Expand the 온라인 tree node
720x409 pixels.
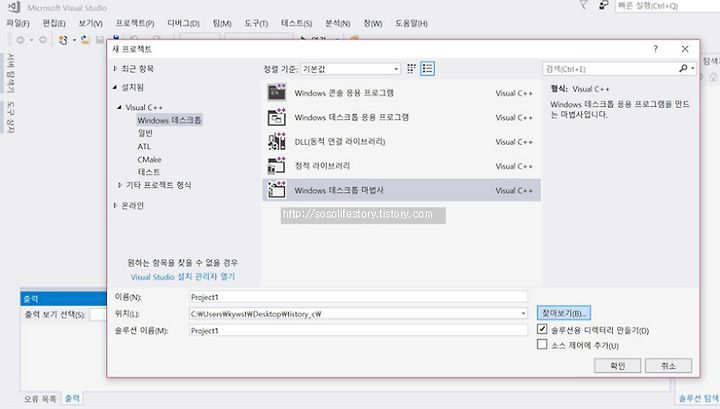coord(115,205)
